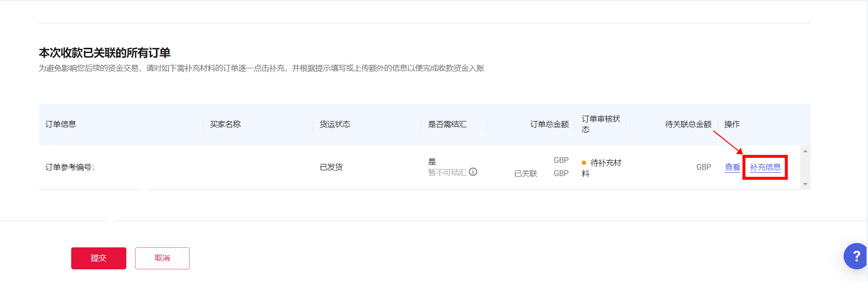
Task: Open the 查看 link in the order row
Action: (732, 167)
